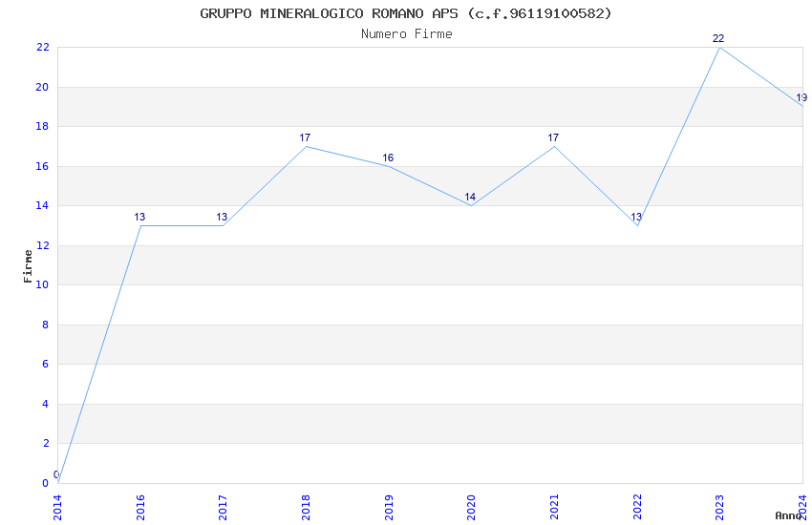
Task: Select the 2019 year label
Action: (x=389, y=508)
